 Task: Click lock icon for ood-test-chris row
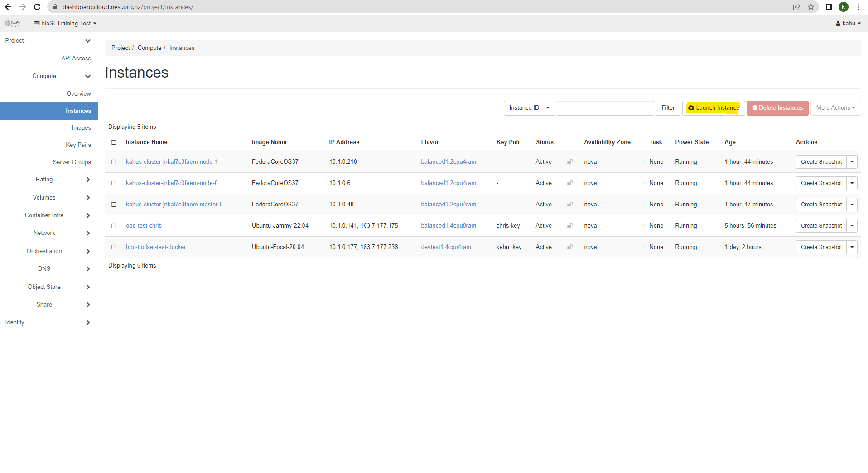tap(570, 225)
